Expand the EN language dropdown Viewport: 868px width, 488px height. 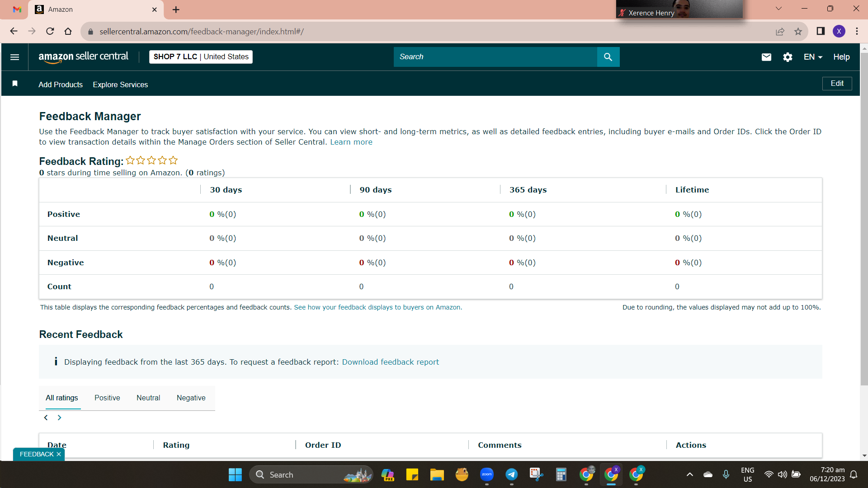(813, 57)
